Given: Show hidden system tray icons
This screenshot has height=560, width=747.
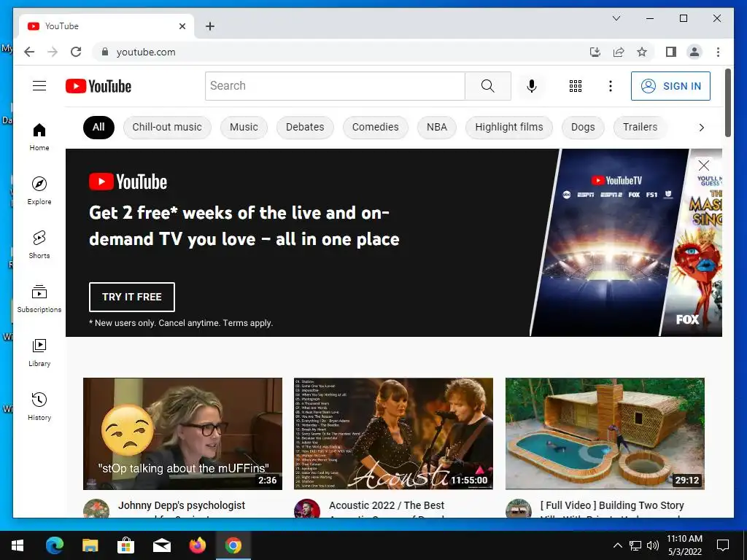Looking at the screenshot, I should point(617,545).
